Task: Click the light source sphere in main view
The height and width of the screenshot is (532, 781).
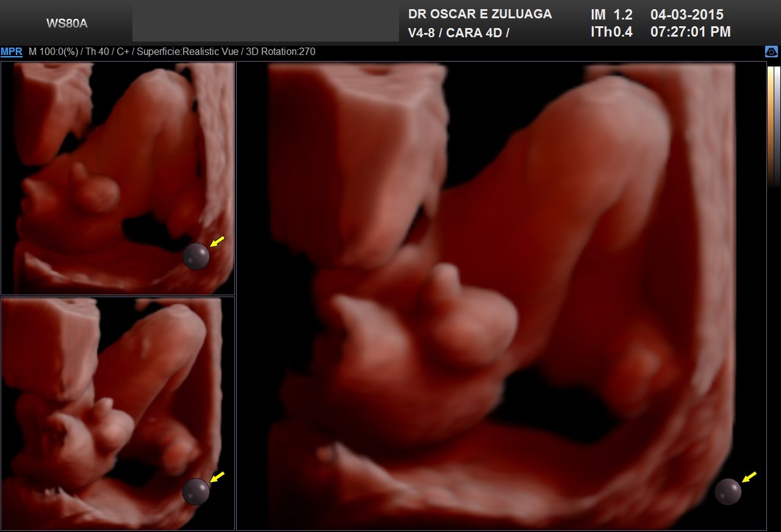Action: click(728, 492)
